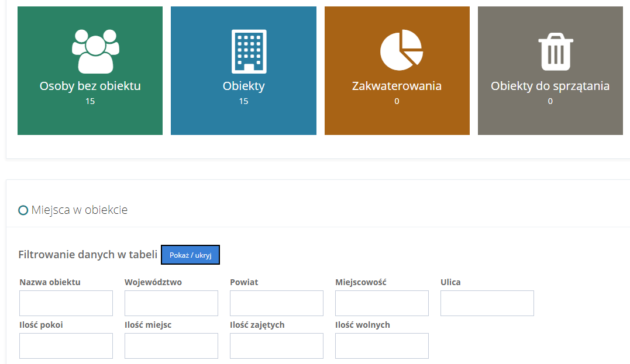
Task: Select the 'Powiat' filter text box
Action: [x=277, y=303]
